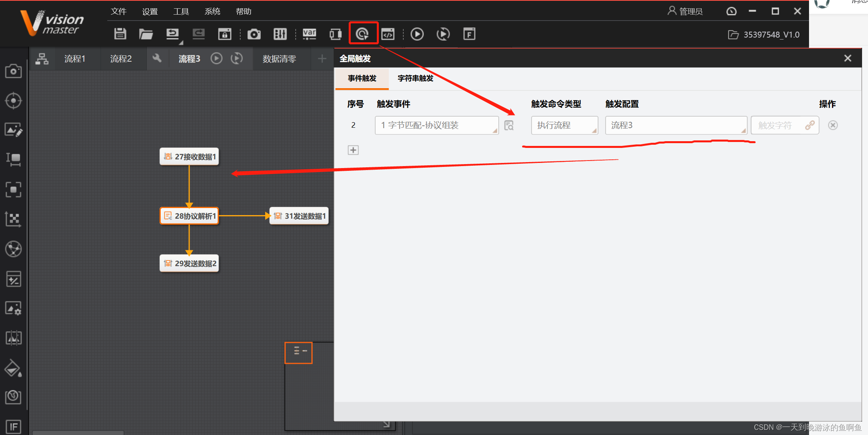Run the solution once from toolbar
868x435 pixels.
(417, 34)
